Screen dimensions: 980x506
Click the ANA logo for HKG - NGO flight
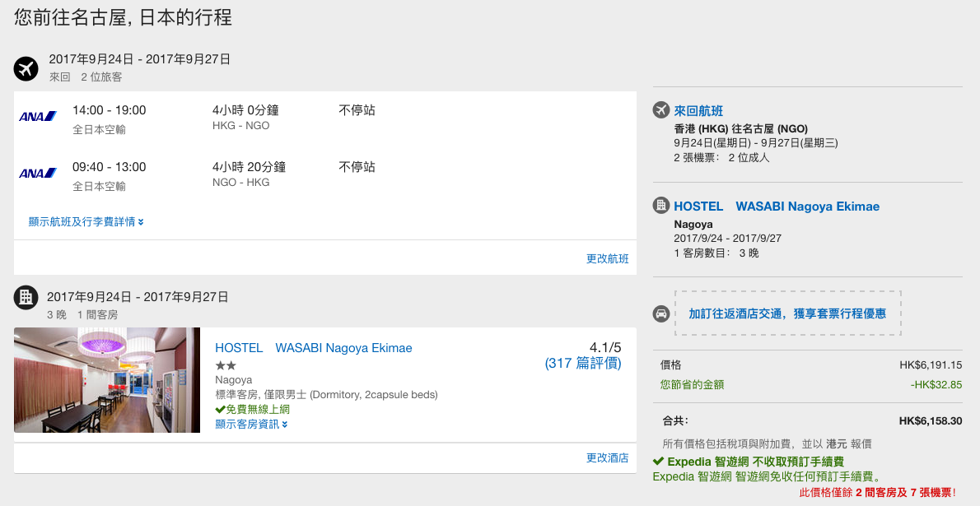pyautogui.click(x=38, y=116)
